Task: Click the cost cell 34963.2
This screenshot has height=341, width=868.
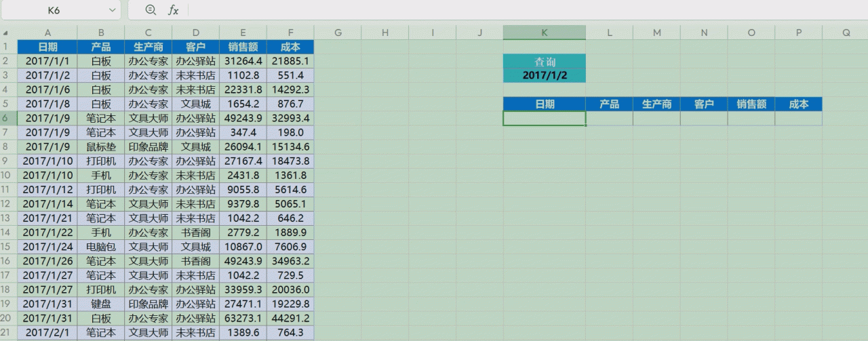Action: (290, 261)
